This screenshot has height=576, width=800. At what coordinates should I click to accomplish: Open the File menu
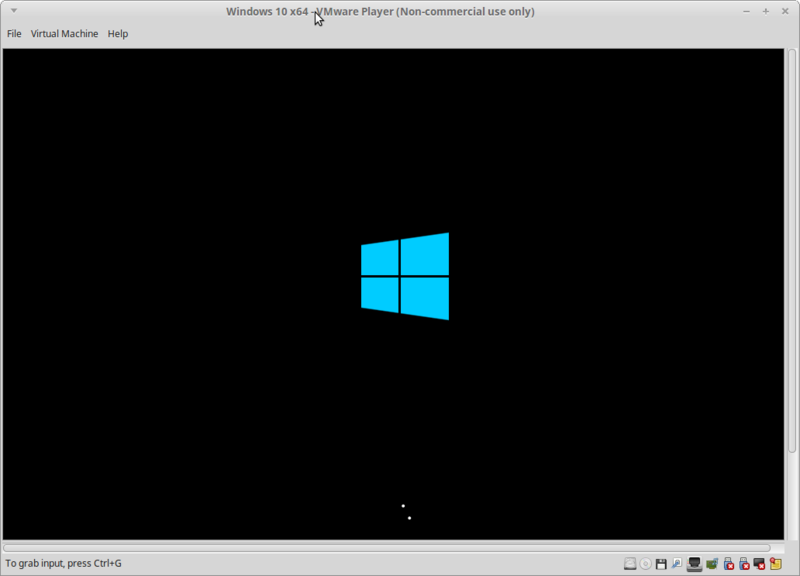[14, 34]
